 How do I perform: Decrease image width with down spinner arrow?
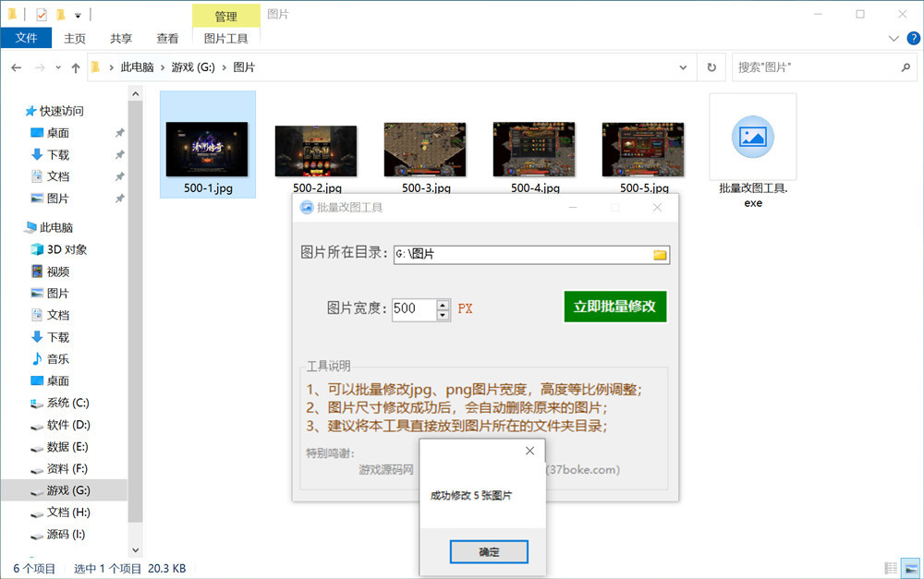point(443,315)
